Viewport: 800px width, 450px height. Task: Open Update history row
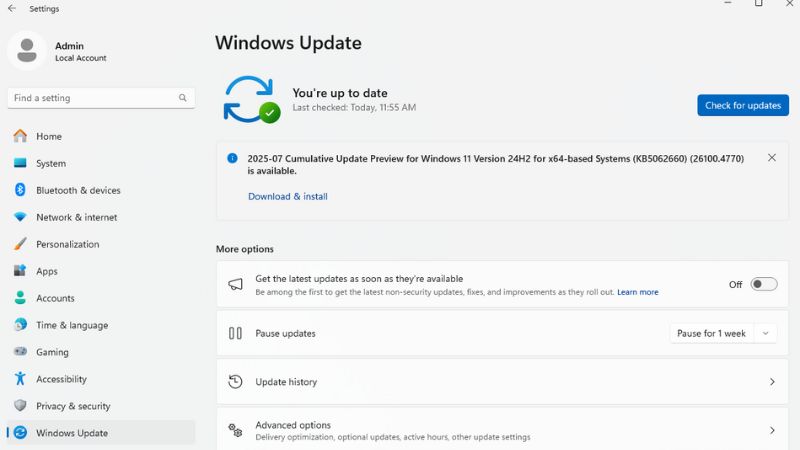503,382
